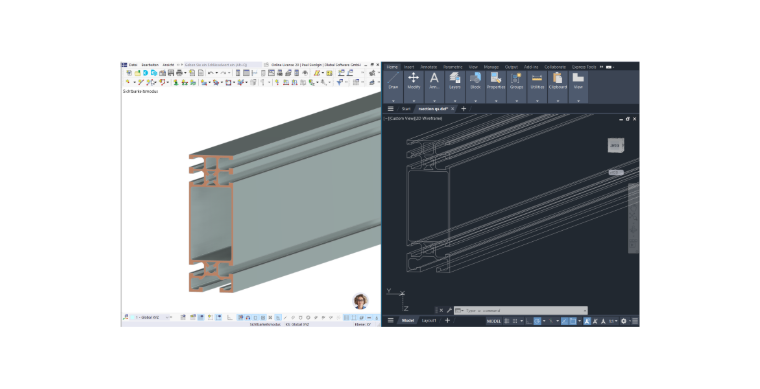Open the status bar Customization menu icon
The image size is (760, 389).
(635, 321)
